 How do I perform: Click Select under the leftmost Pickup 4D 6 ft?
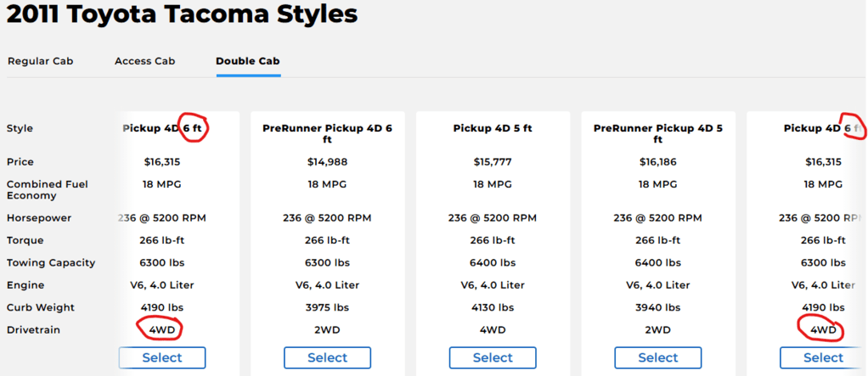(x=162, y=358)
